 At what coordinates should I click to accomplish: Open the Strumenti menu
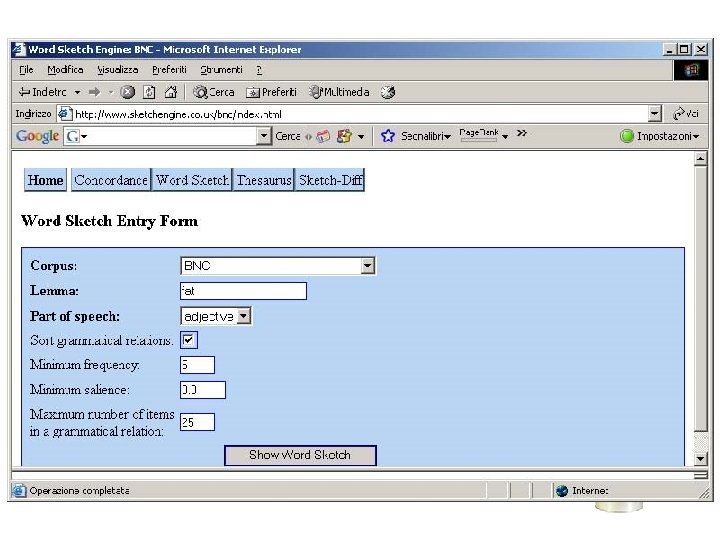[x=221, y=70]
